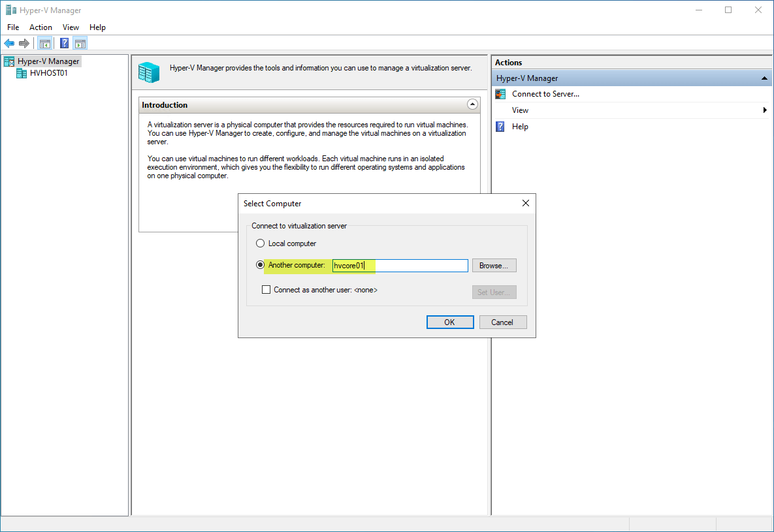This screenshot has height=532, width=774.
Task: Click the blue server icon in the center header
Action: tap(149, 72)
